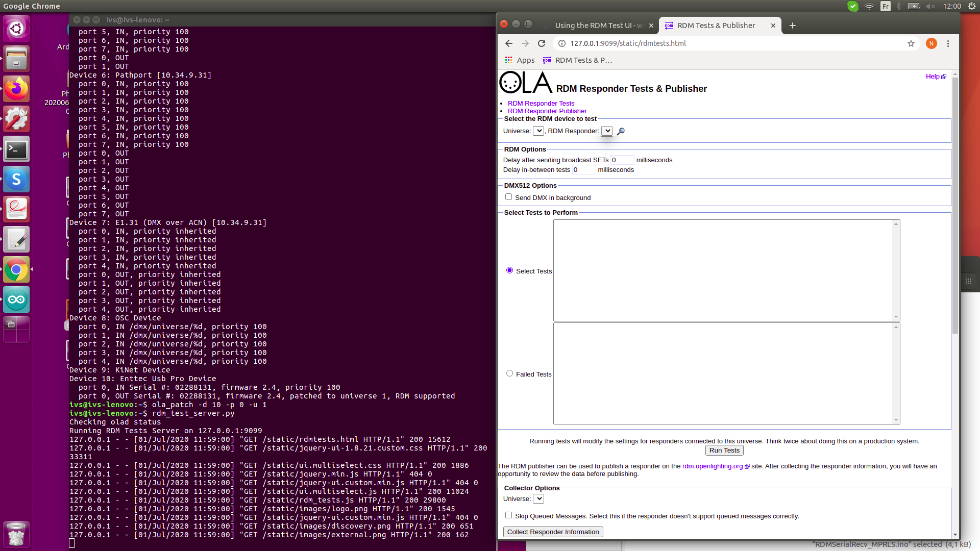Open the gedit text editor icon
This screenshot has width=980, height=551.
pyautogui.click(x=16, y=239)
